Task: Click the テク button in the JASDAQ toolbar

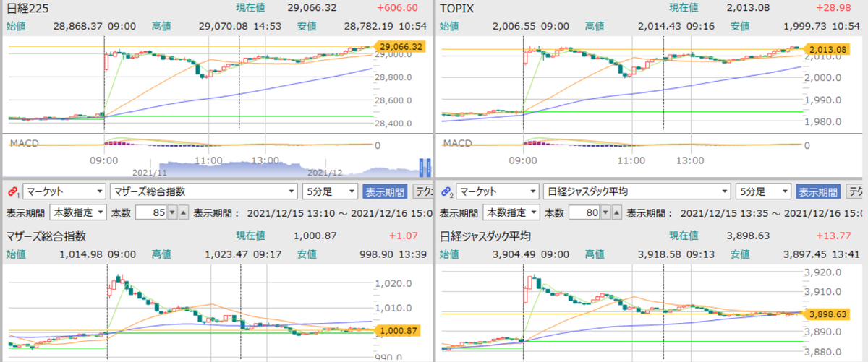Action: pyautogui.click(x=856, y=191)
